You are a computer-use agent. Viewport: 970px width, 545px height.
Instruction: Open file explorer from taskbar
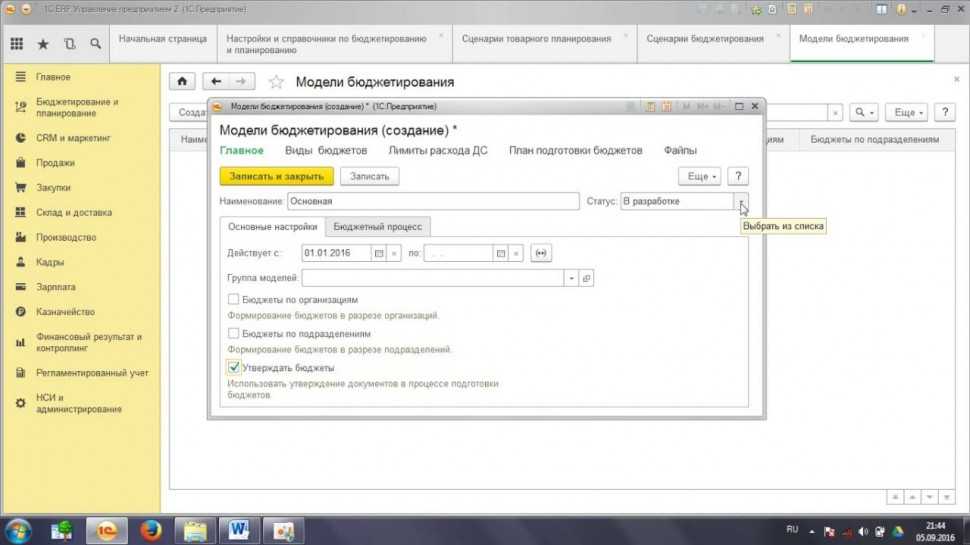194,531
